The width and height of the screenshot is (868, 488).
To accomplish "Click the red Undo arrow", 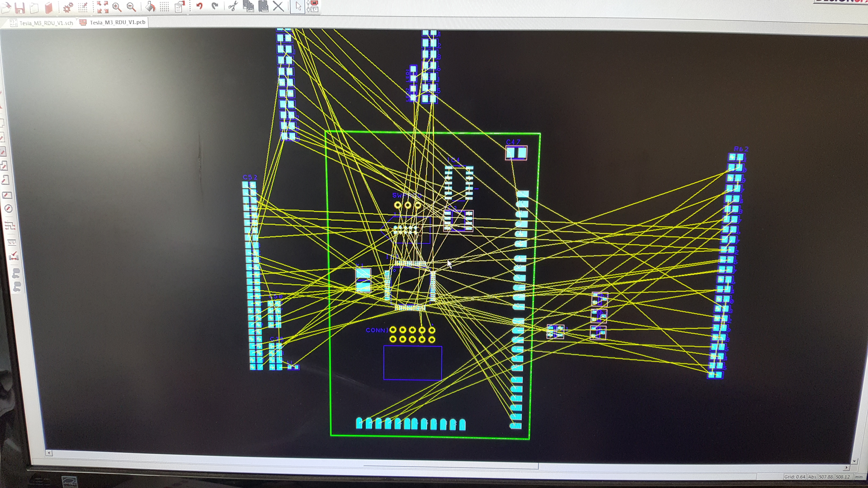I will click(199, 6).
